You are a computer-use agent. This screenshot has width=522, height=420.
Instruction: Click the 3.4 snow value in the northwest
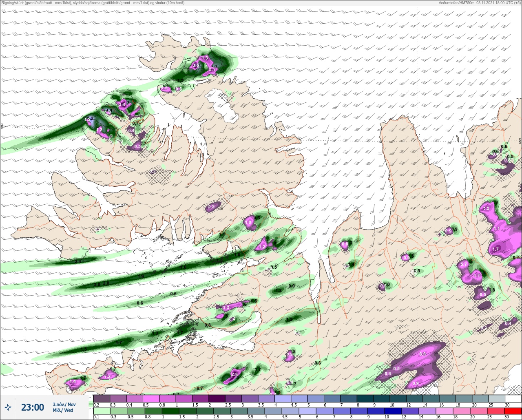[122, 105]
